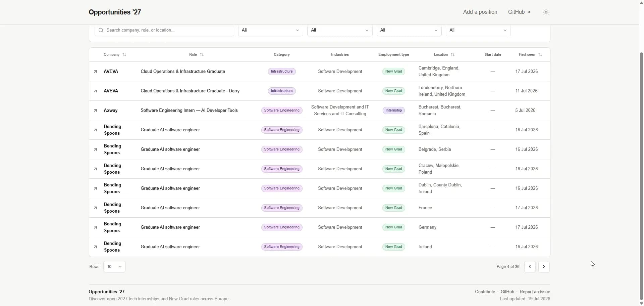Click the Infrastructure tag in the Derry row
The width and height of the screenshot is (644, 306).
click(282, 91)
